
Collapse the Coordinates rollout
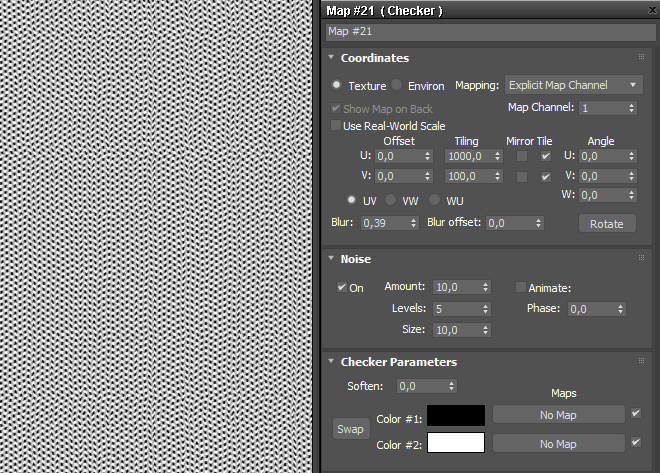pyautogui.click(x=374, y=58)
